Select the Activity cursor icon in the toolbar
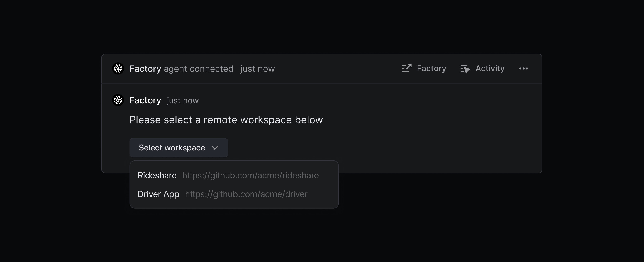 (465, 69)
